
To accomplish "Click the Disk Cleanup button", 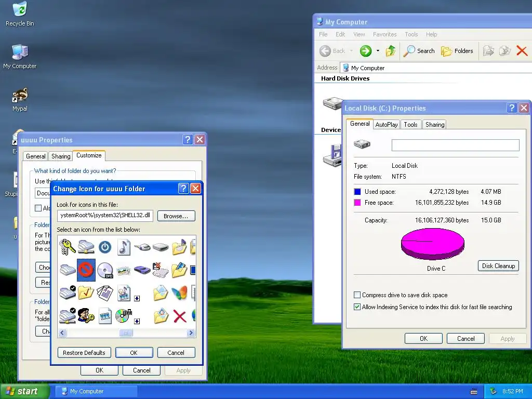I will [x=498, y=265].
